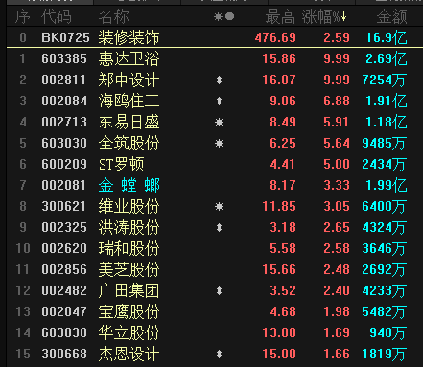Screen dimensions: 423x367
Task: Click the 代码 column header
Action: tap(56, 17)
